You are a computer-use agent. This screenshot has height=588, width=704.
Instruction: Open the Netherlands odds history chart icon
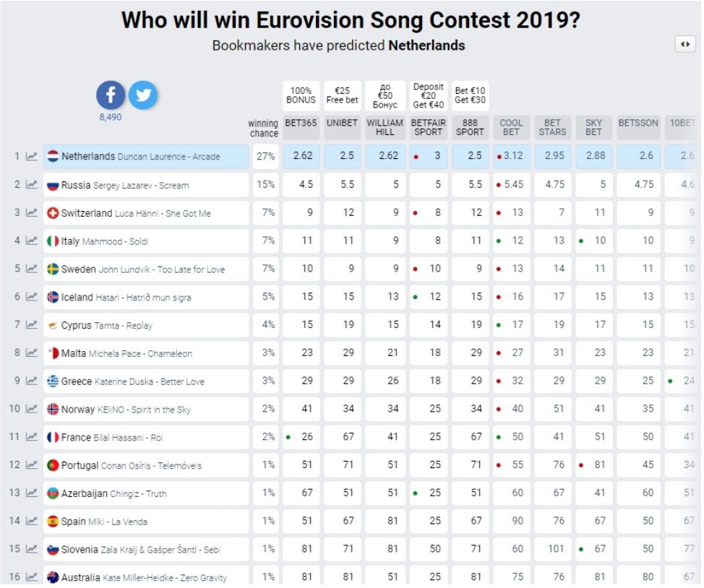pyautogui.click(x=31, y=156)
